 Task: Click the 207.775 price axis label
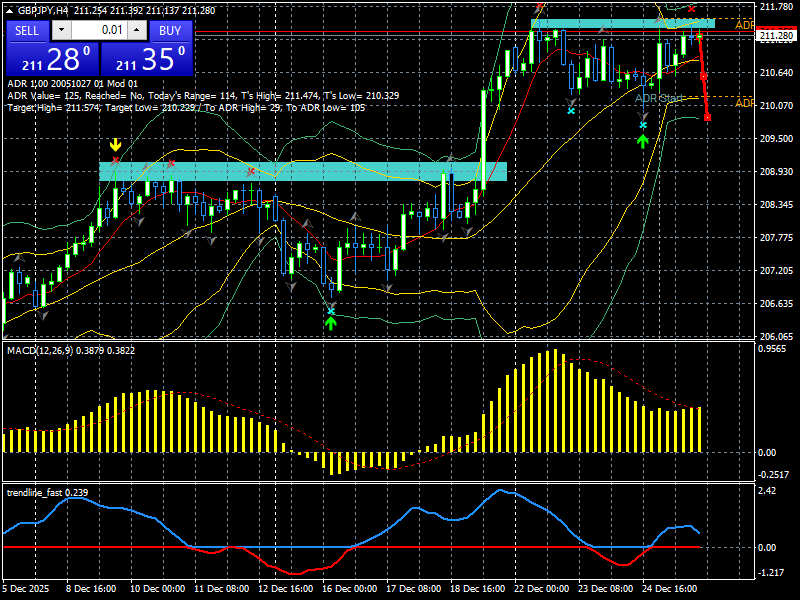click(x=777, y=238)
